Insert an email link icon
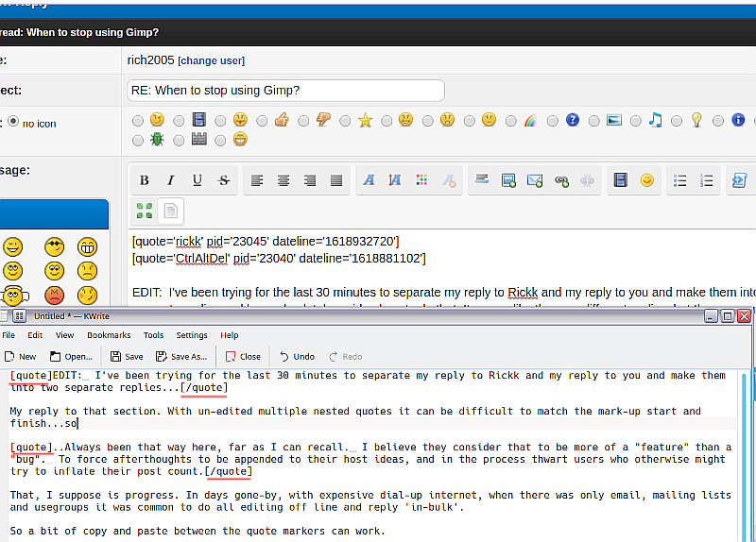This screenshot has width=756, height=542. click(x=535, y=180)
